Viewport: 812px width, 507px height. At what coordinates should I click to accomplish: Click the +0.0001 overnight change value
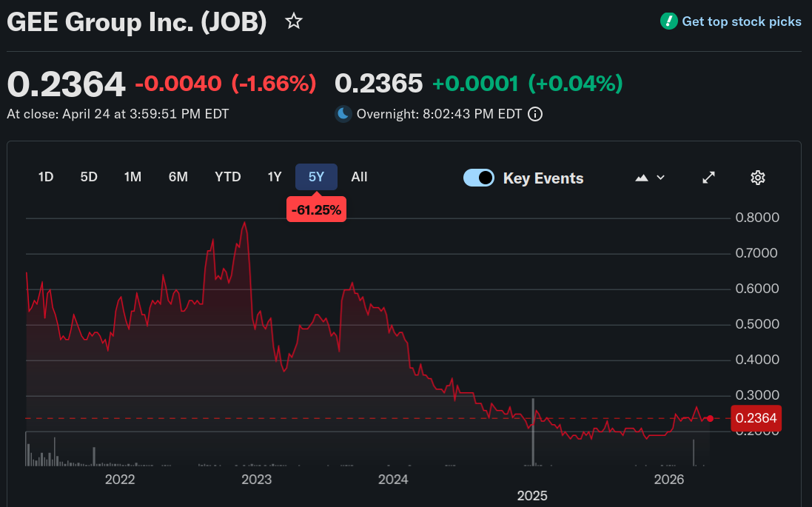tap(475, 84)
